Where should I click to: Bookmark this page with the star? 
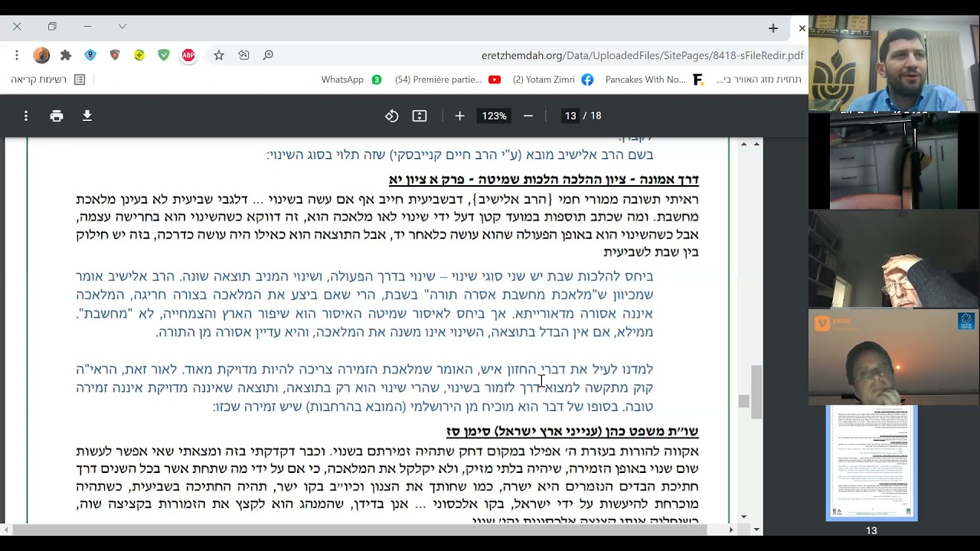219,55
